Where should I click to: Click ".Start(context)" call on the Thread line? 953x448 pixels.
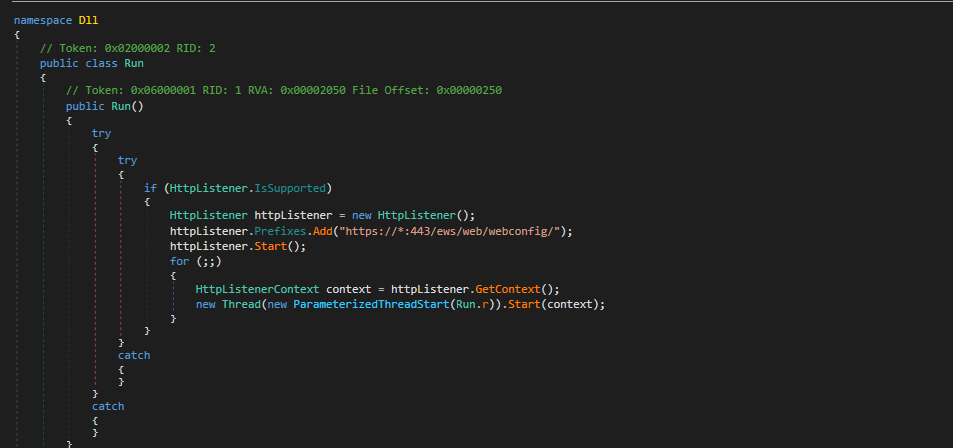tap(551, 304)
